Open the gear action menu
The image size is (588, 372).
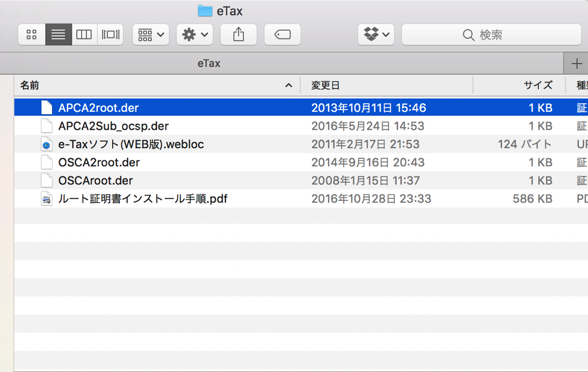(x=195, y=34)
